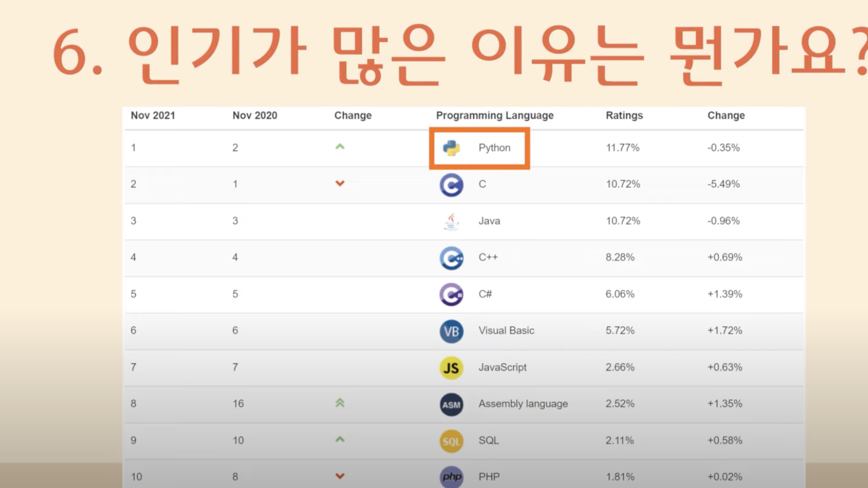Click the +0.63% change value

point(725,367)
